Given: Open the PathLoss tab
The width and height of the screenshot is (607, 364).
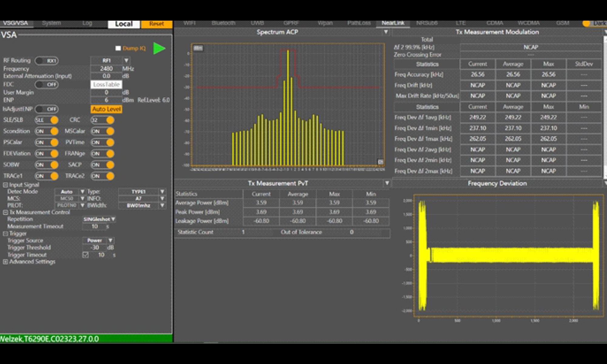Looking at the screenshot, I should [x=359, y=23].
